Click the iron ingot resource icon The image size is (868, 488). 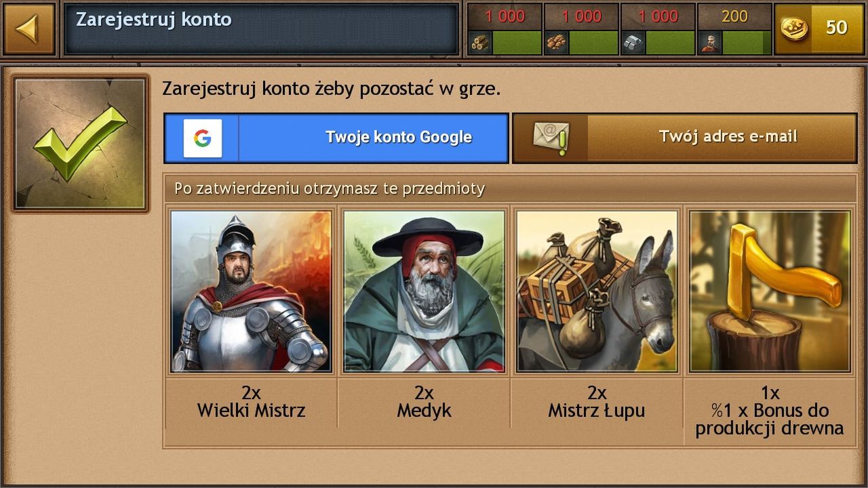point(633,43)
